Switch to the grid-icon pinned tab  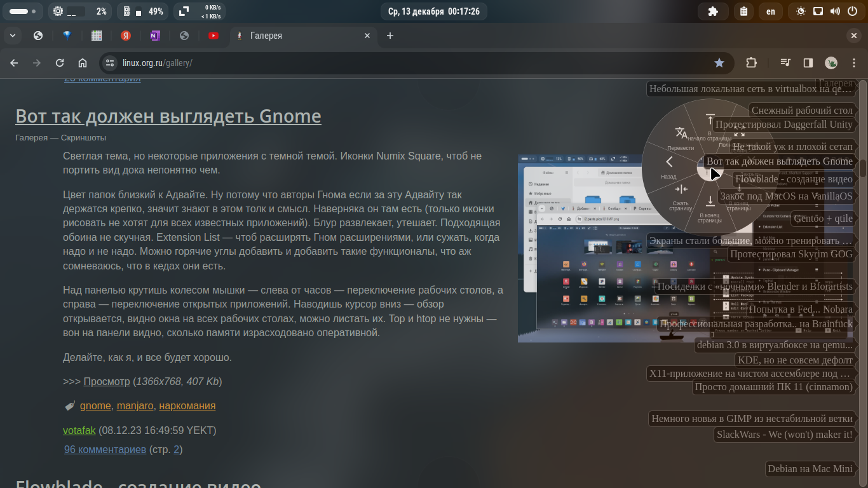coord(97,36)
